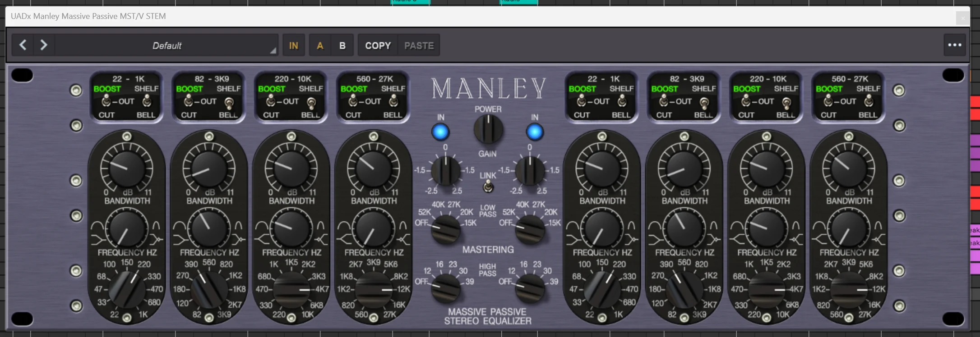Screen dimensions: 980x337
Task: Go to the previous preset arrow
Action: pos(23,45)
